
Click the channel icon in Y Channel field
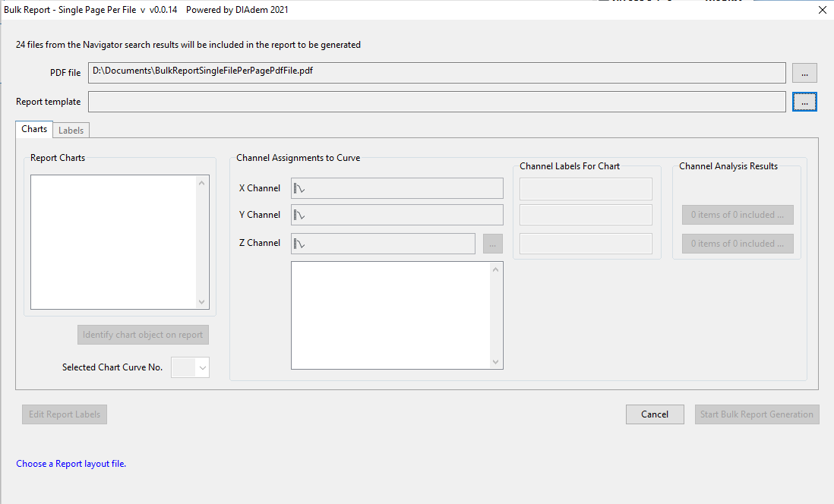click(299, 215)
